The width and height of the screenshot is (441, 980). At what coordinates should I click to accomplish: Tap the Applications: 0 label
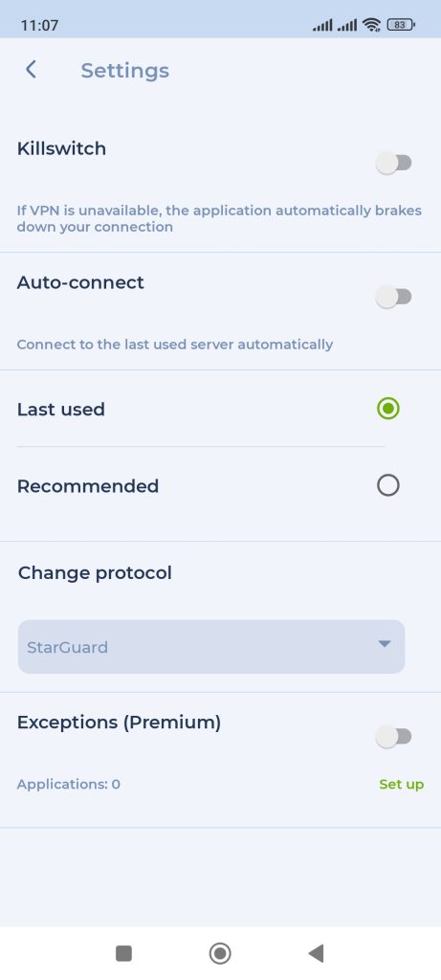(x=69, y=784)
